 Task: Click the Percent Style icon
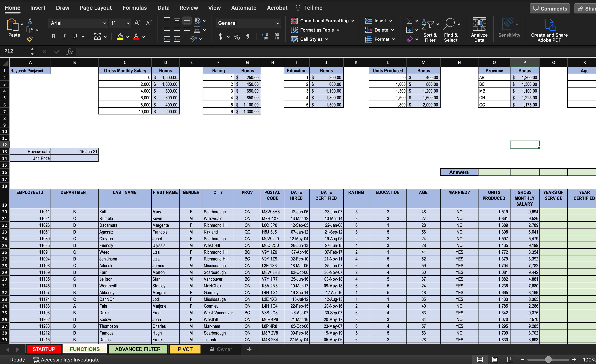tap(237, 37)
